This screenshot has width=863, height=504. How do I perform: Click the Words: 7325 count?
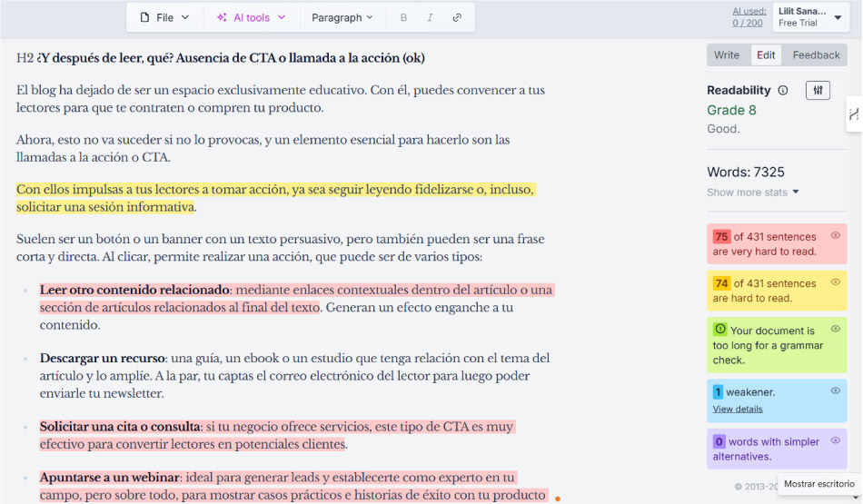click(746, 173)
